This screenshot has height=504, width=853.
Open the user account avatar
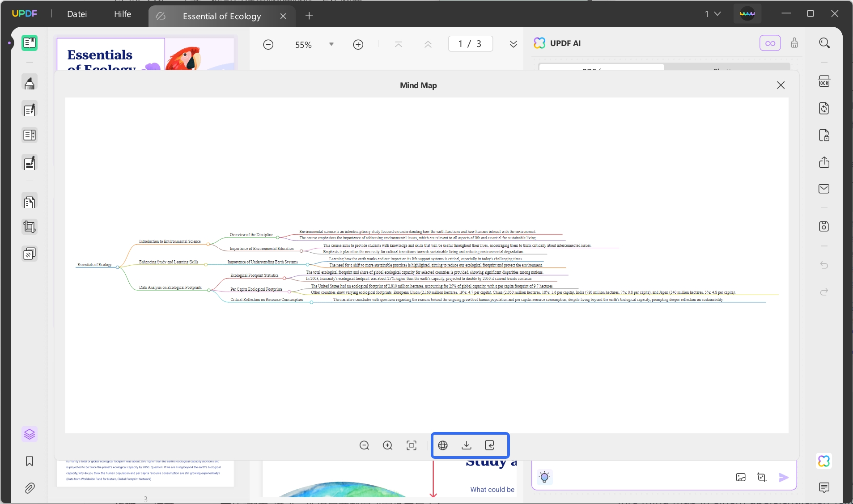pyautogui.click(x=747, y=14)
